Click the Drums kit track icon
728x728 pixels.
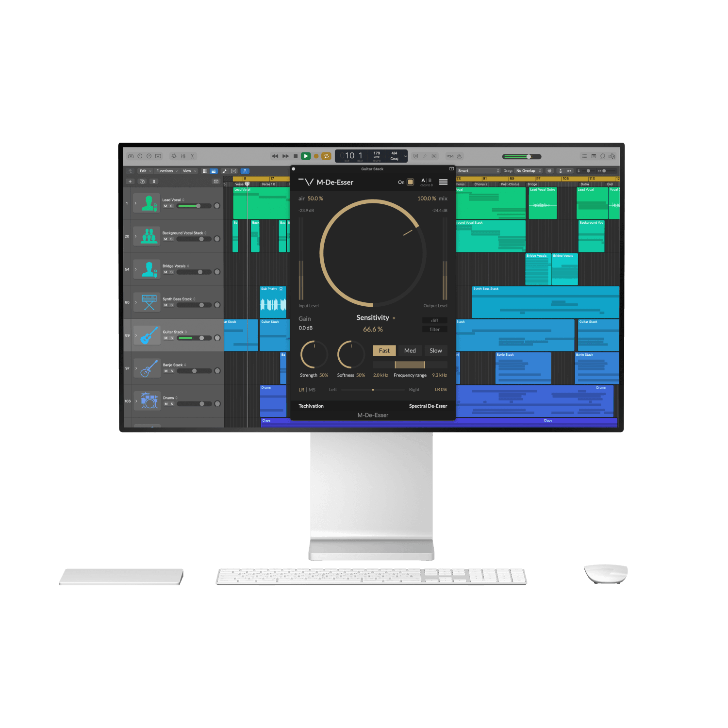coord(149,401)
